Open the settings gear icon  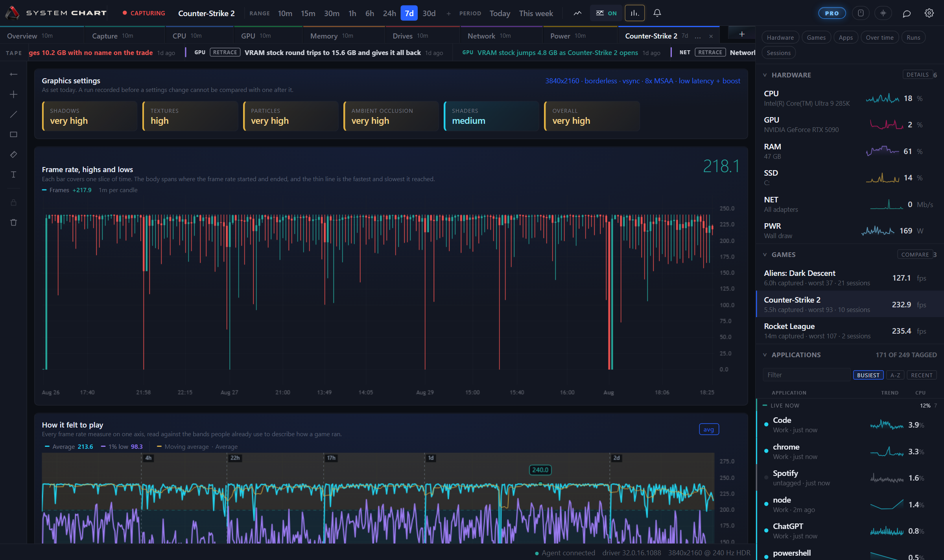[x=929, y=13]
